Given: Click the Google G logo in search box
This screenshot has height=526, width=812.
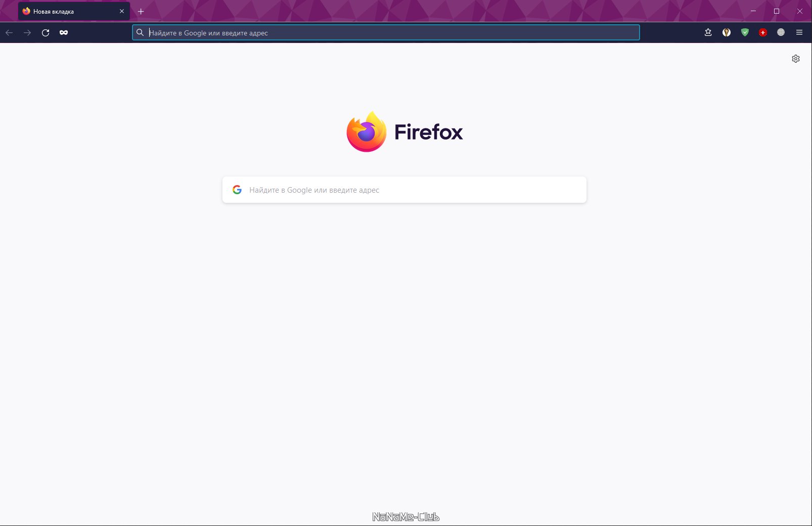Looking at the screenshot, I should tap(237, 190).
